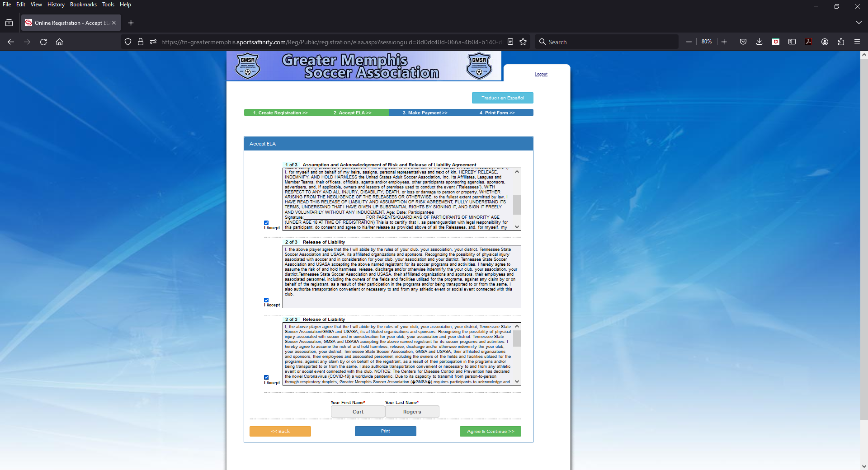Image resolution: width=868 pixels, height=470 pixels.
Task: Go to step 1 Create Registration
Action: point(280,113)
